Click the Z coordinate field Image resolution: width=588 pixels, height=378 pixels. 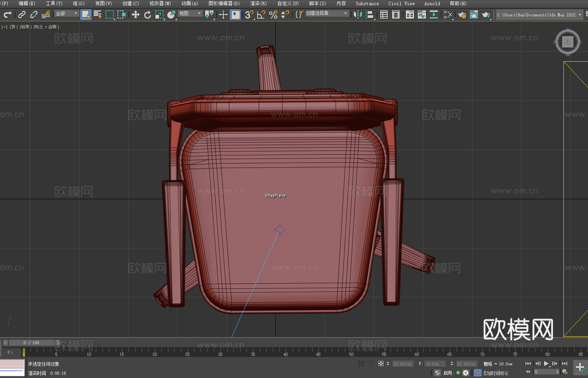pyautogui.click(x=467, y=364)
